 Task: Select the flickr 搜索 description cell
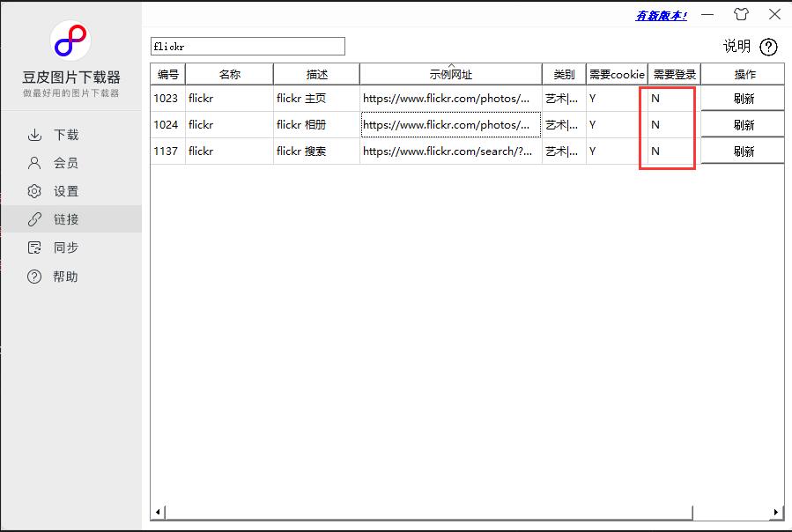316,151
